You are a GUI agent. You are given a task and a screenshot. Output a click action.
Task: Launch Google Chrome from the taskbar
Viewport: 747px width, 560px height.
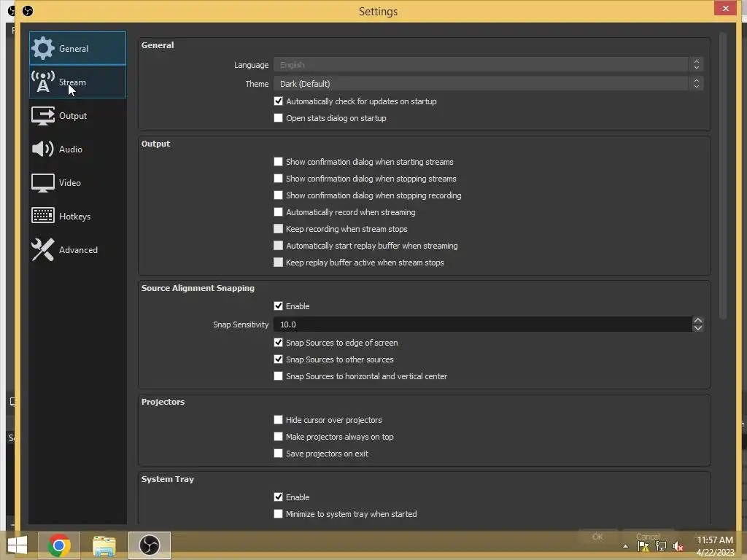coord(59,545)
